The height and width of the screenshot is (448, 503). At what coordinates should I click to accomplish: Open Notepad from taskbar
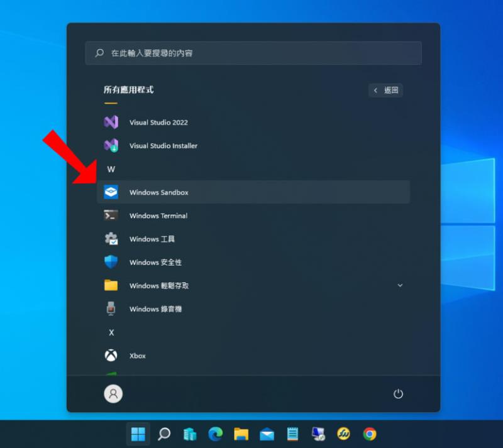click(x=292, y=434)
